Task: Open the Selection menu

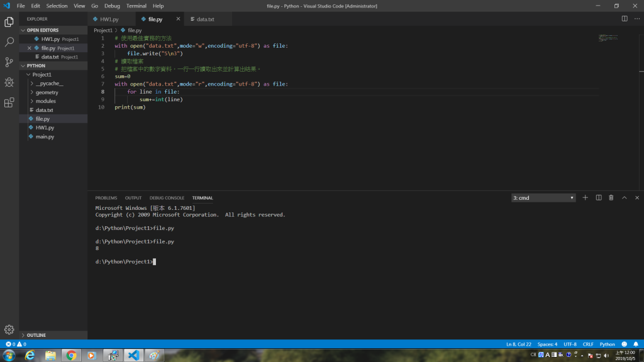Action: tap(57, 6)
